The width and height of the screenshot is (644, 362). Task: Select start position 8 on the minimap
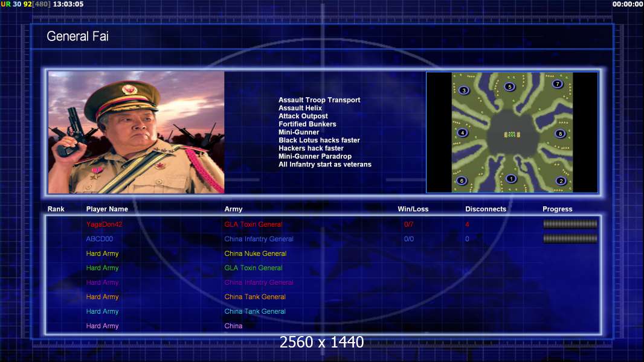560,133
